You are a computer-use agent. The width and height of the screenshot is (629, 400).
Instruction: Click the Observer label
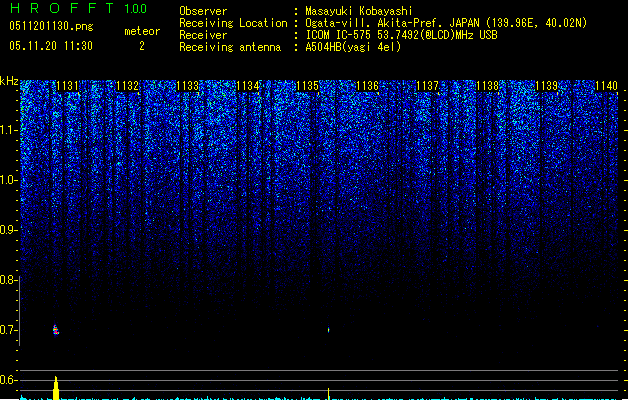[203, 11]
